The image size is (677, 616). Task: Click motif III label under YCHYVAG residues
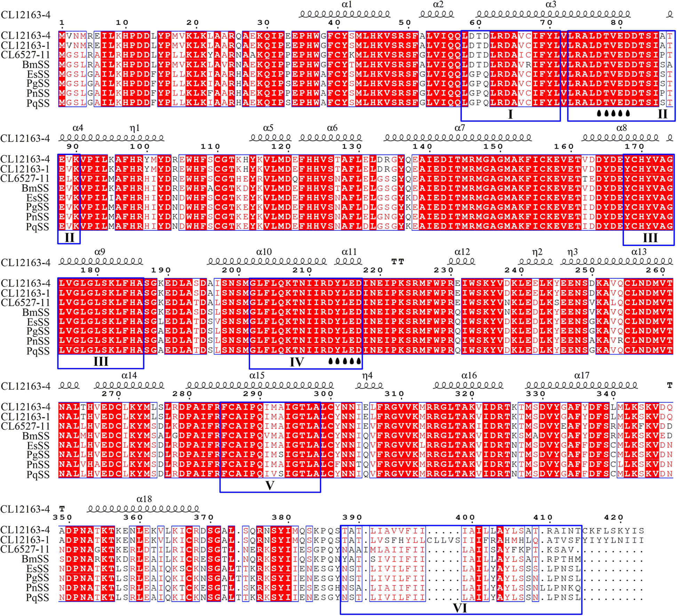click(650, 238)
